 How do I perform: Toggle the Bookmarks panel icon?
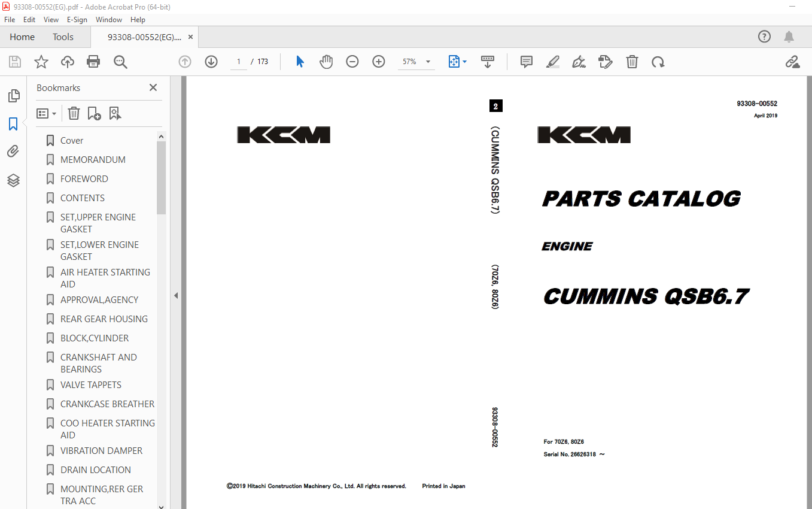tap(13, 124)
